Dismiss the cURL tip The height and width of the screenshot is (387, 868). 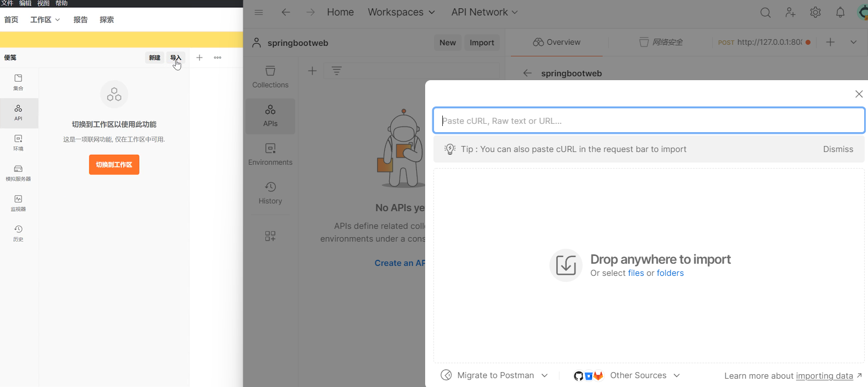(838, 149)
